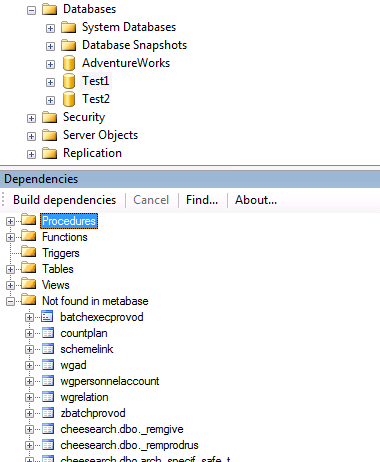
Task: Click the wgpersonnelaccount table icon
Action: 48,381
